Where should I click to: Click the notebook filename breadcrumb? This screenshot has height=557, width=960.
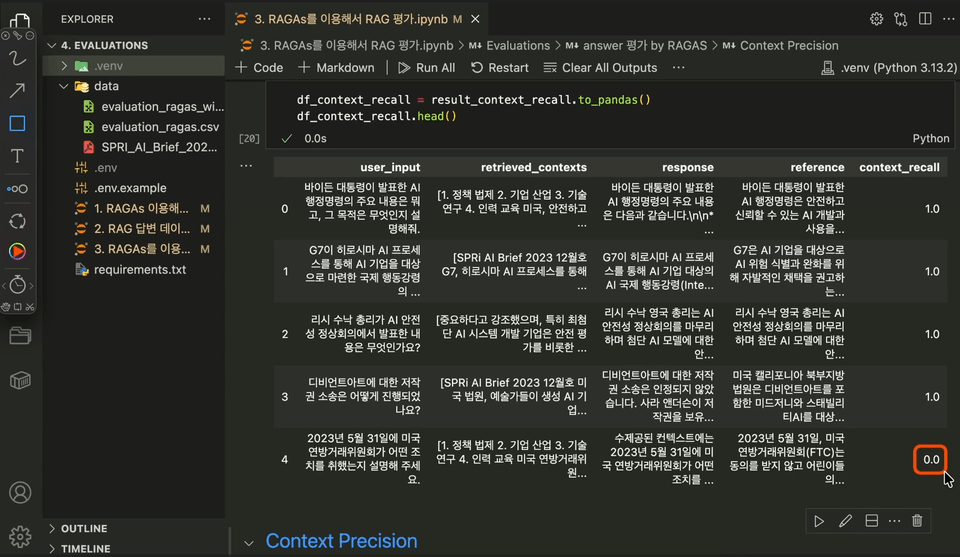click(348, 45)
